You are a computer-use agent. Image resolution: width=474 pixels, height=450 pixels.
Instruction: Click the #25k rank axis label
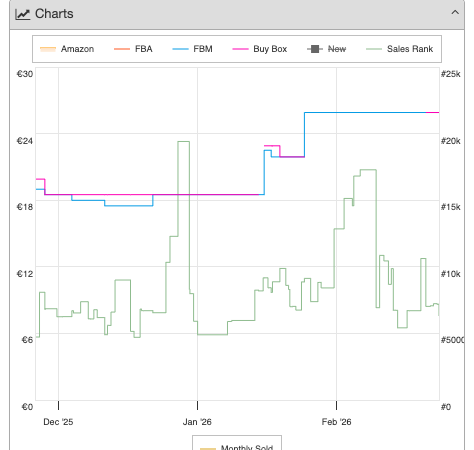(x=451, y=74)
